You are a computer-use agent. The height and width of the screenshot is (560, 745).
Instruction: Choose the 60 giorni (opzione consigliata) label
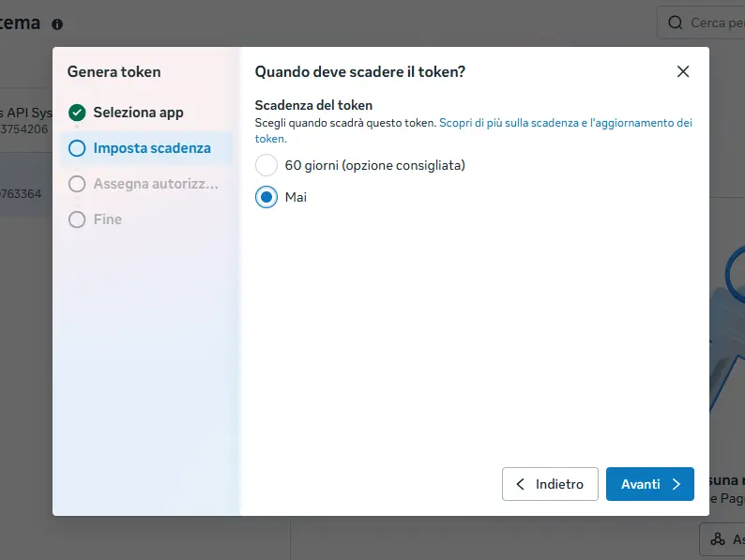(x=375, y=165)
